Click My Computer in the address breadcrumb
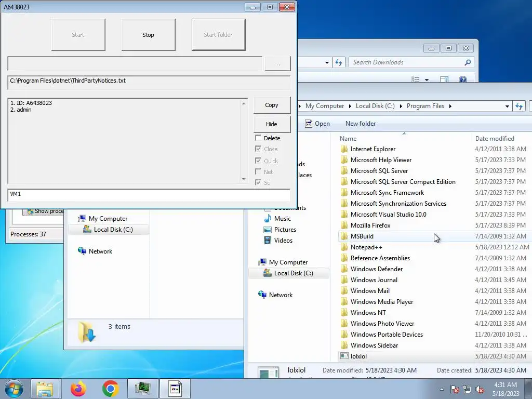532x399 pixels. coord(325,106)
